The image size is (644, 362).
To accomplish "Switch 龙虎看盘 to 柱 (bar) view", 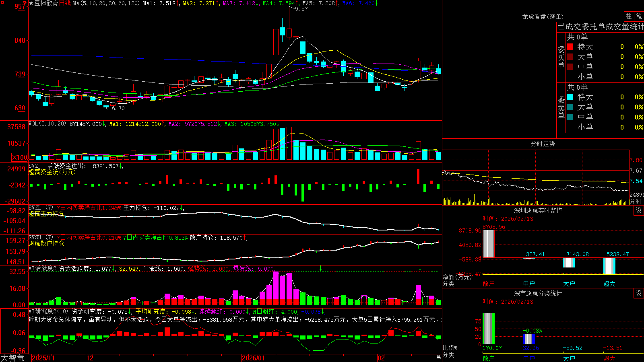I will 629,16.
